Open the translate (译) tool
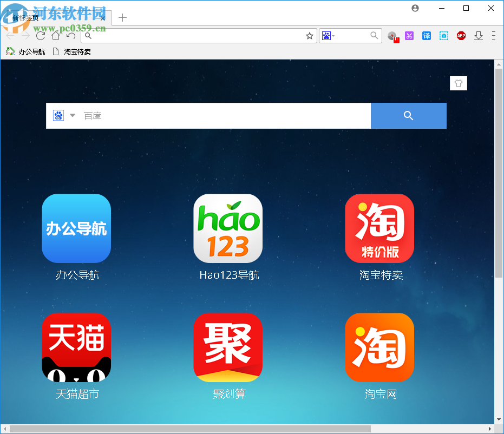504x434 pixels. click(427, 36)
